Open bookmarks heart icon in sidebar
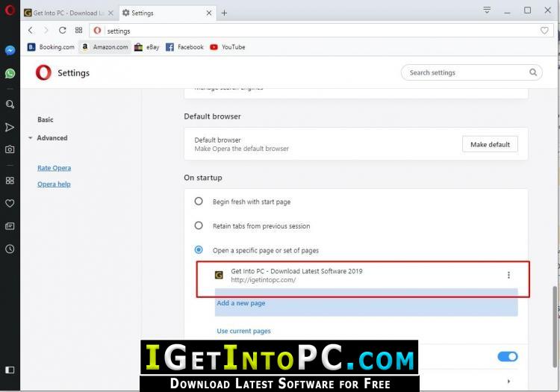560x392 pixels. 10,203
